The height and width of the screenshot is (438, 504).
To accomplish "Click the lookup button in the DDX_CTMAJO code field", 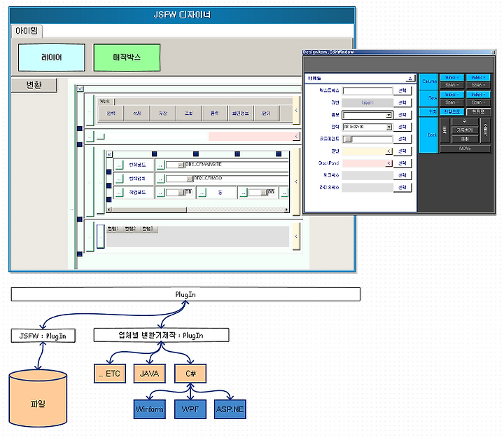I will (x=190, y=179).
